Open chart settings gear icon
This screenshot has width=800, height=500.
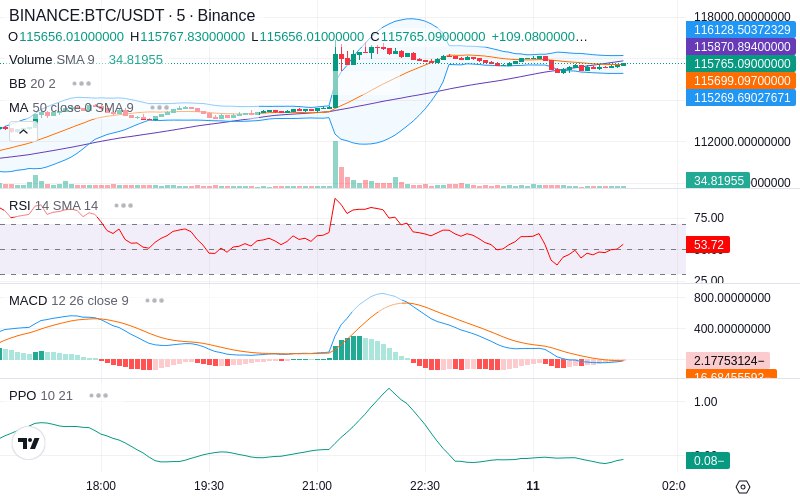(x=743, y=487)
